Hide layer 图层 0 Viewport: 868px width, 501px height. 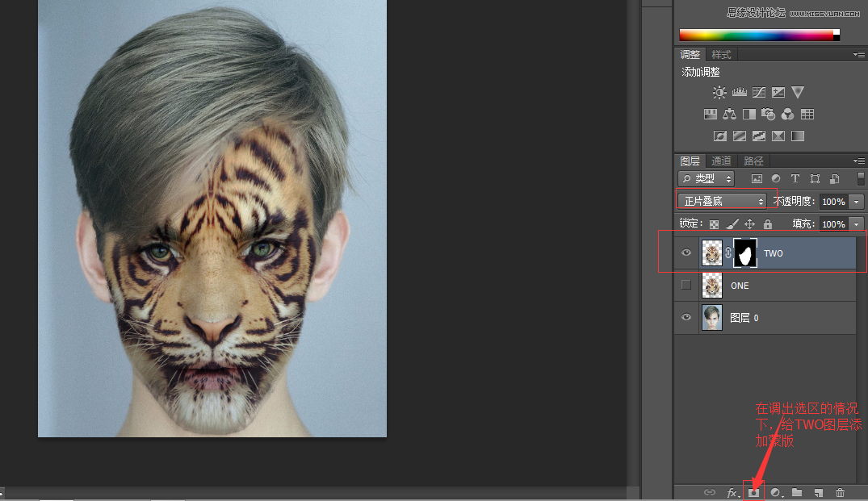pos(686,317)
